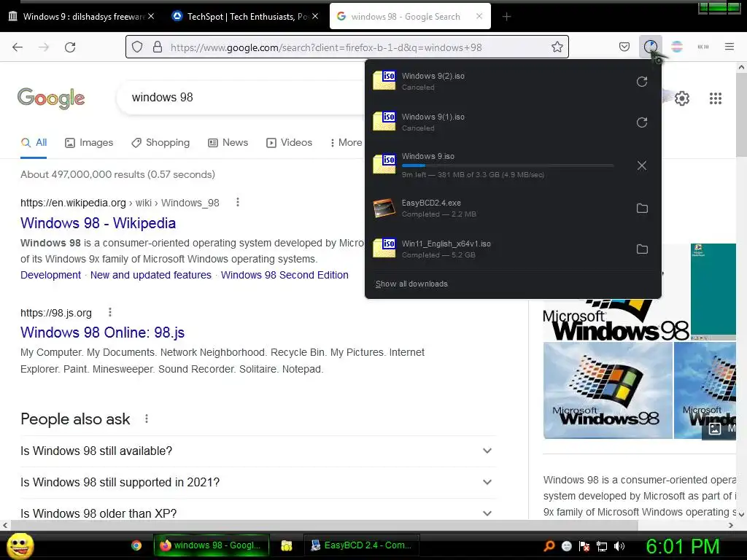Close the Windows 9 dilshadsys tab

151,16
